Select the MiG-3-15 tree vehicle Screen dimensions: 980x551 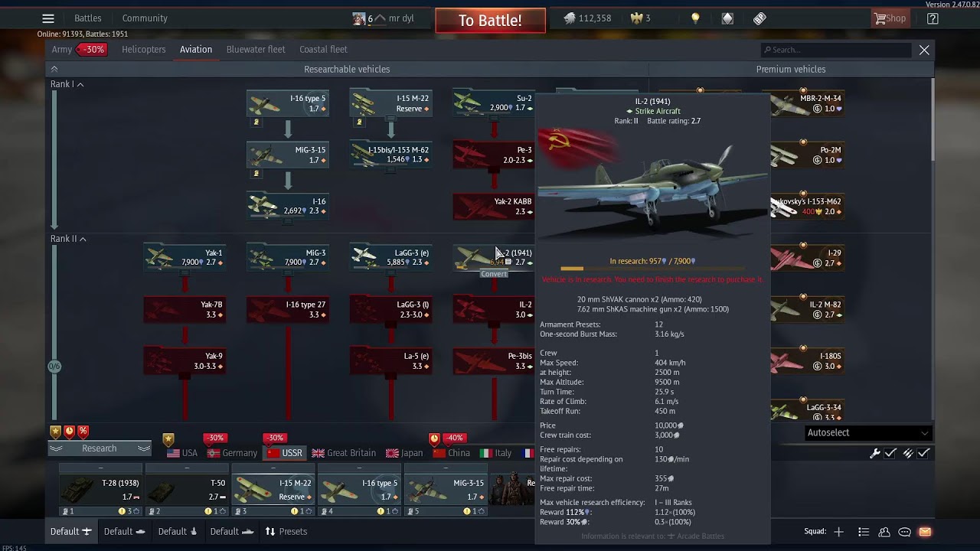coord(288,155)
